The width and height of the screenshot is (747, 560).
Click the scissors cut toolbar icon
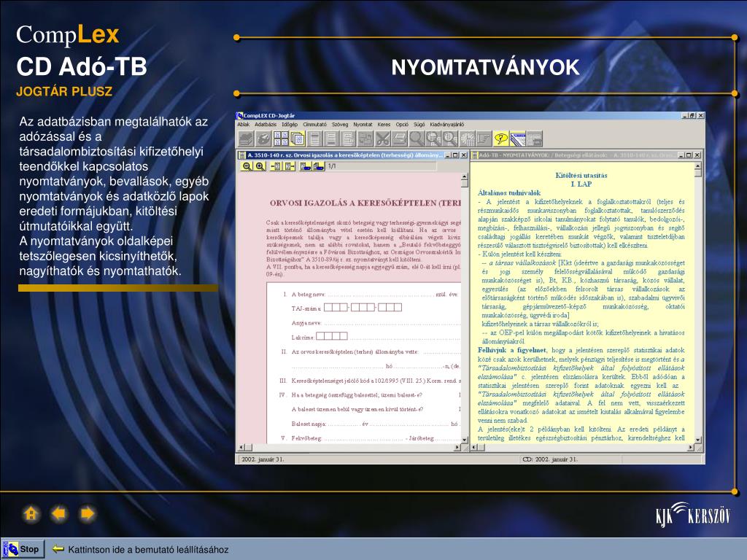(x=383, y=139)
